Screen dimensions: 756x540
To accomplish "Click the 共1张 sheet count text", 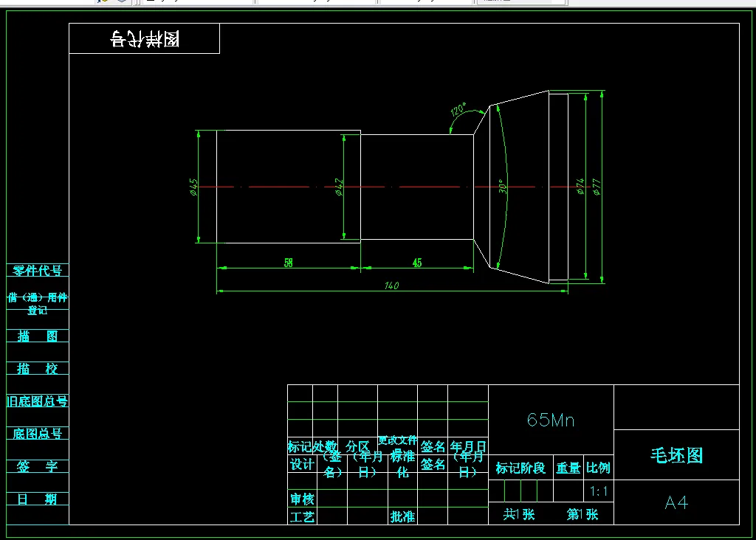I will [519, 514].
